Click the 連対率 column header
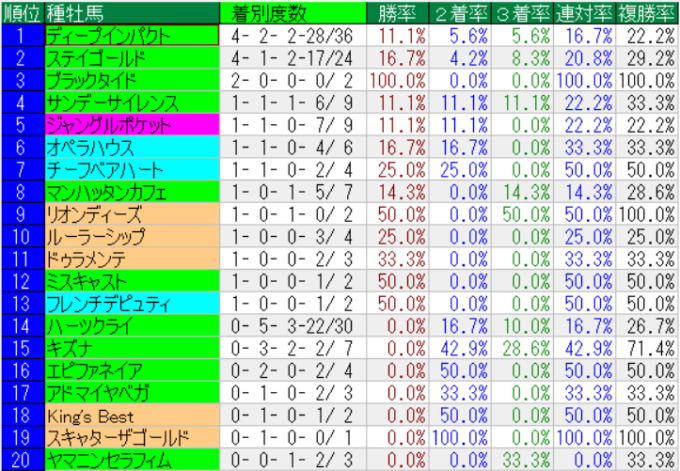 pos(586,13)
